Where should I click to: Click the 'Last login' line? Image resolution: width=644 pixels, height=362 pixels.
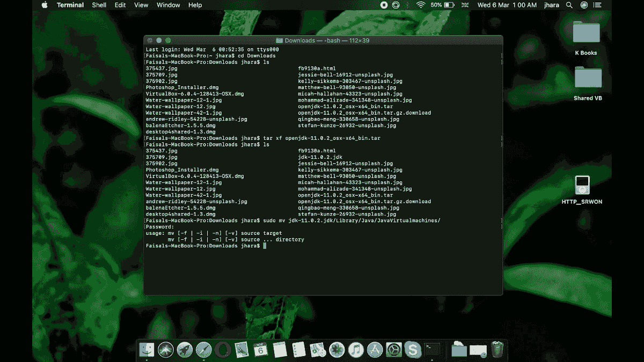[x=212, y=49]
